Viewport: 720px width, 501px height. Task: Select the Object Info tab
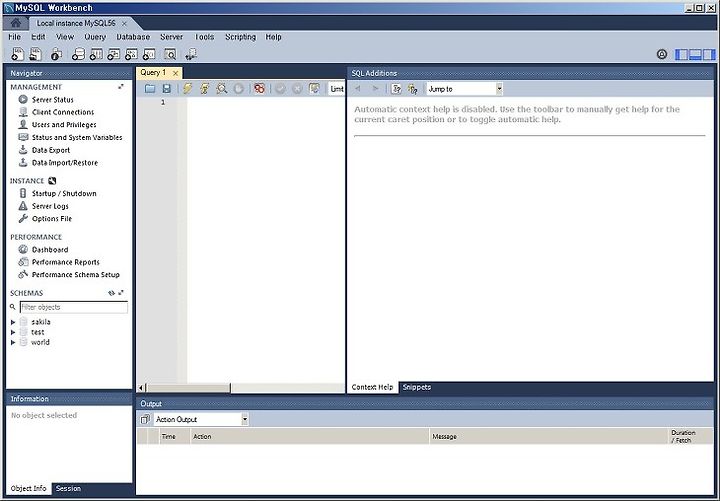[x=28, y=489]
